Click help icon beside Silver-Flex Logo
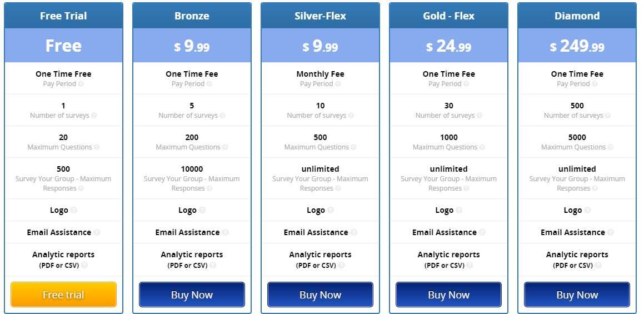The height and width of the screenshot is (314, 644). point(331,211)
